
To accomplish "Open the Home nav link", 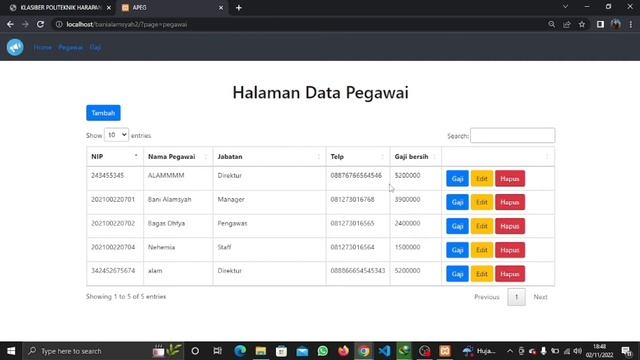I will pyautogui.click(x=42, y=47).
